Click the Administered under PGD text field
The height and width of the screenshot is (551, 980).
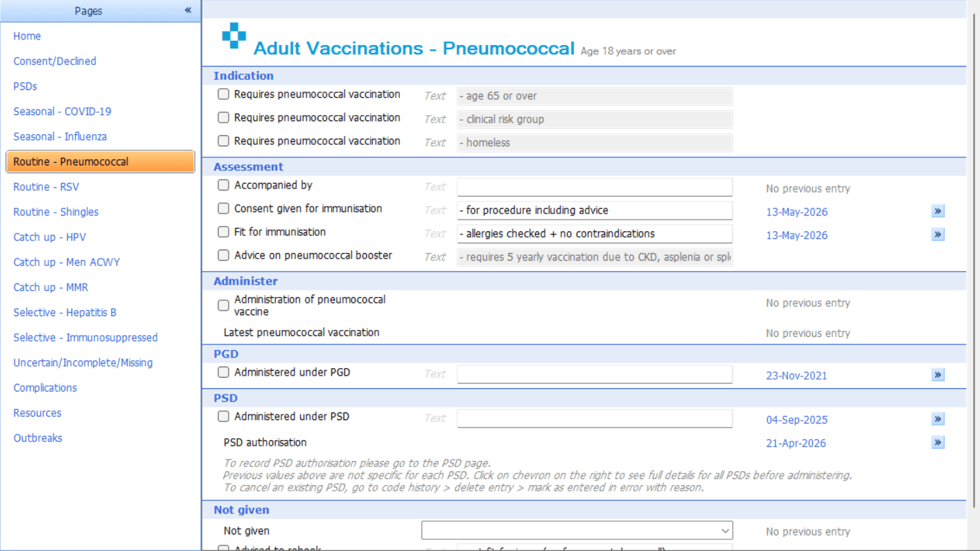[x=595, y=374]
